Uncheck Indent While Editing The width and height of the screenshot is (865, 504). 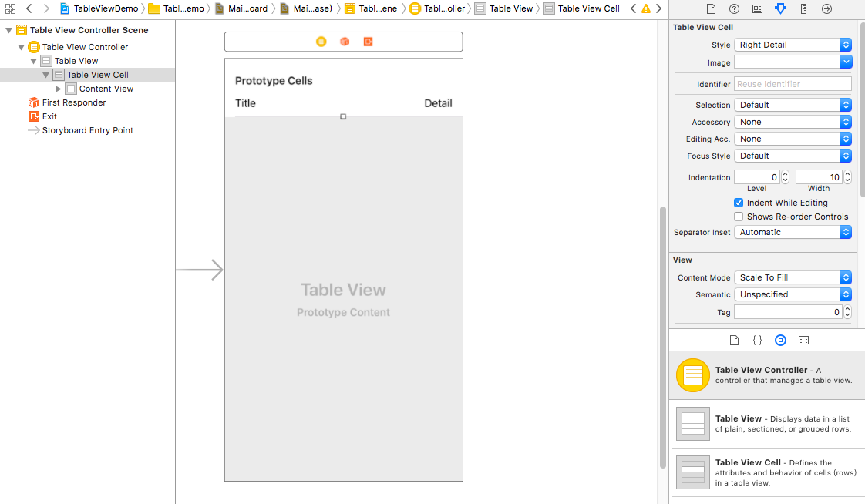(739, 203)
